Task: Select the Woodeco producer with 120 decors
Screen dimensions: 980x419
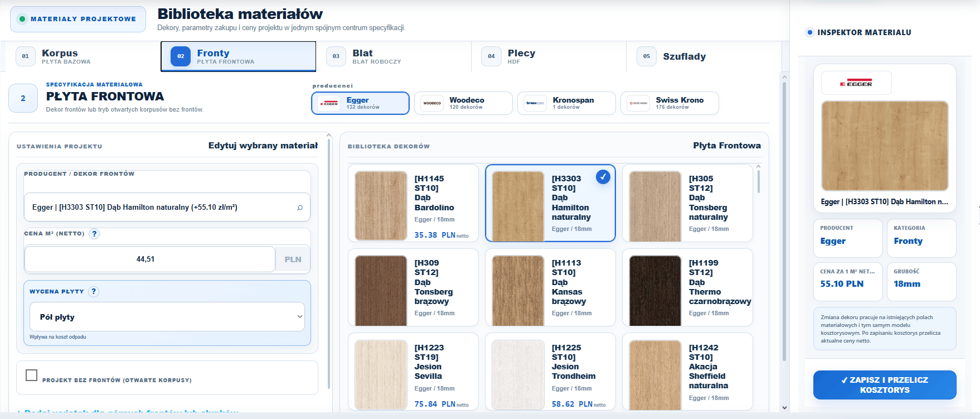Action: click(x=463, y=103)
